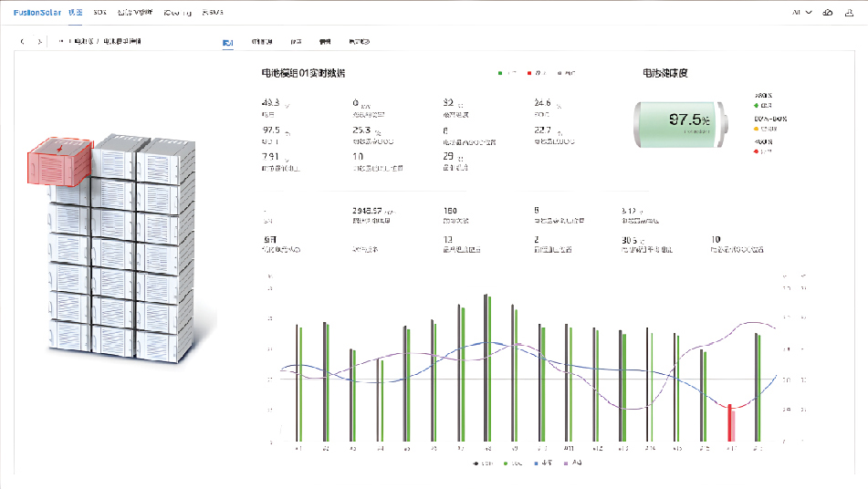This screenshot has width=868, height=489.
Task: Switch to the first underlined tab
Action: point(227,42)
